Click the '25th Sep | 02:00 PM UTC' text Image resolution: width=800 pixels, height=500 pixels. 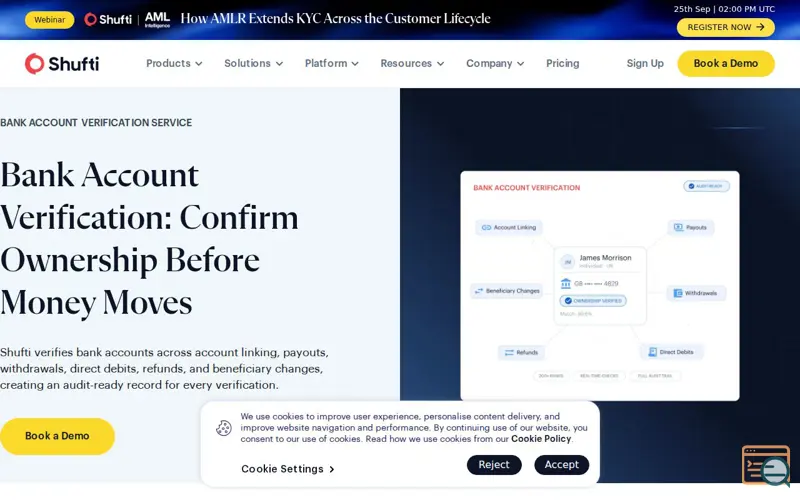724,9
